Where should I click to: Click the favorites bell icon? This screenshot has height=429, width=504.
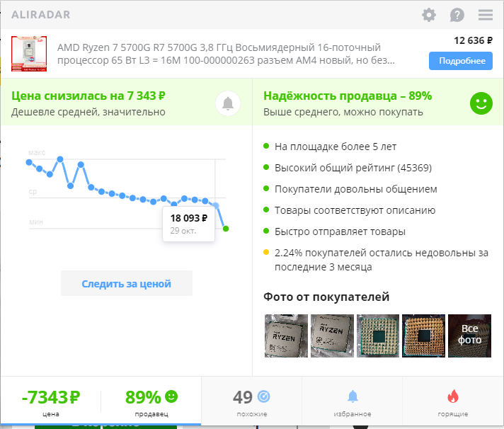(x=353, y=396)
